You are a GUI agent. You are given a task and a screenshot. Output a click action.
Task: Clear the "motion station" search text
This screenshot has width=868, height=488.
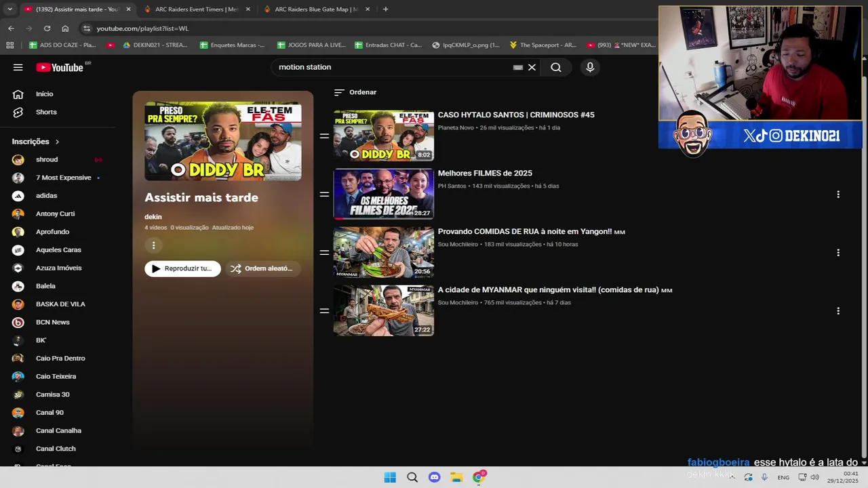(x=532, y=67)
